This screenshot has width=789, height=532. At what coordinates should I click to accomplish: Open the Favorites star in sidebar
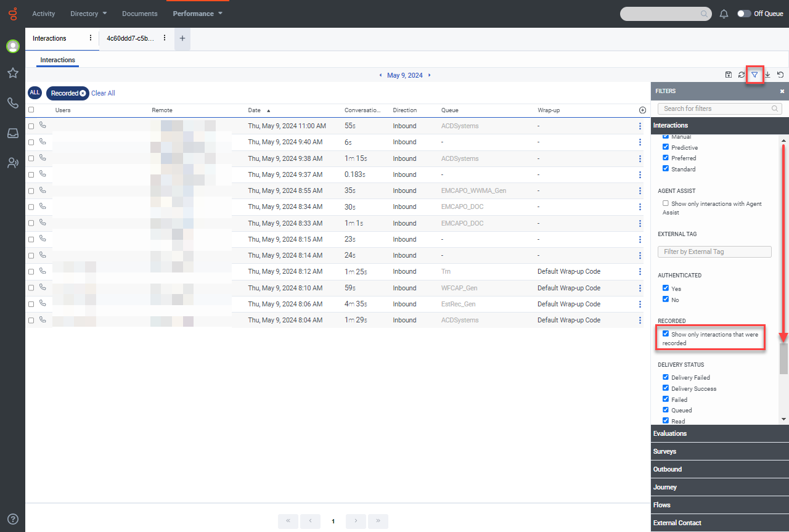pos(12,73)
